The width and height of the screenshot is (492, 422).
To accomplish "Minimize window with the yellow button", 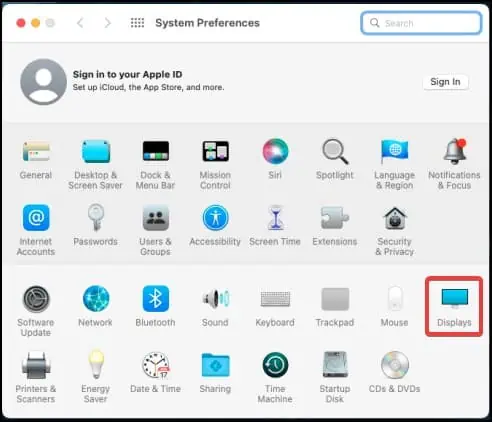I will coord(36,23).
